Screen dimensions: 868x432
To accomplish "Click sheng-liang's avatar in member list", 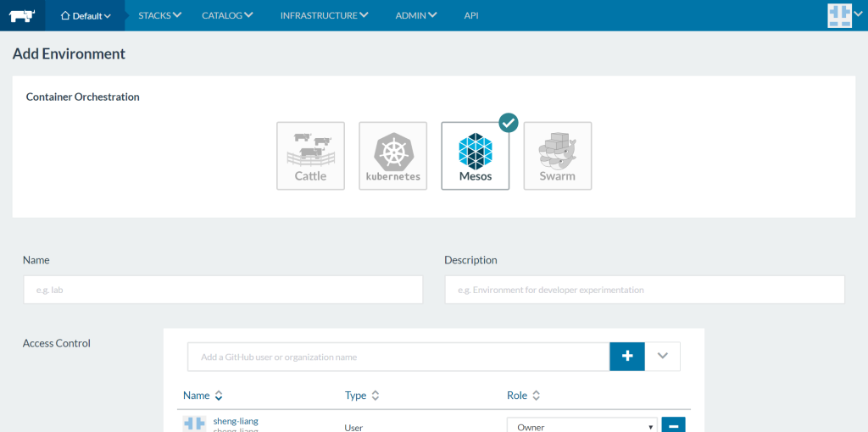I will pos(194,424).
